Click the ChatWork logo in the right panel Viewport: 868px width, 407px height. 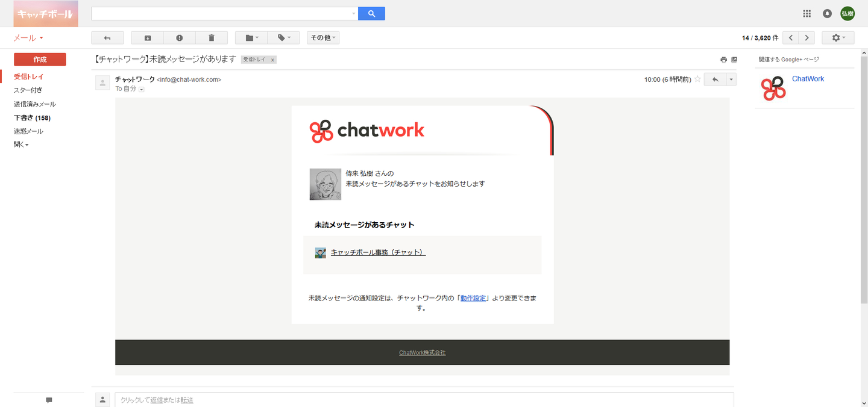click(x=773, y=89)
